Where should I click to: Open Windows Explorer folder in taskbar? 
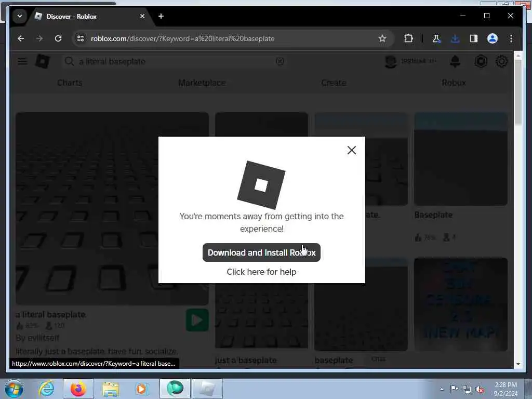(x=111, y=389)
